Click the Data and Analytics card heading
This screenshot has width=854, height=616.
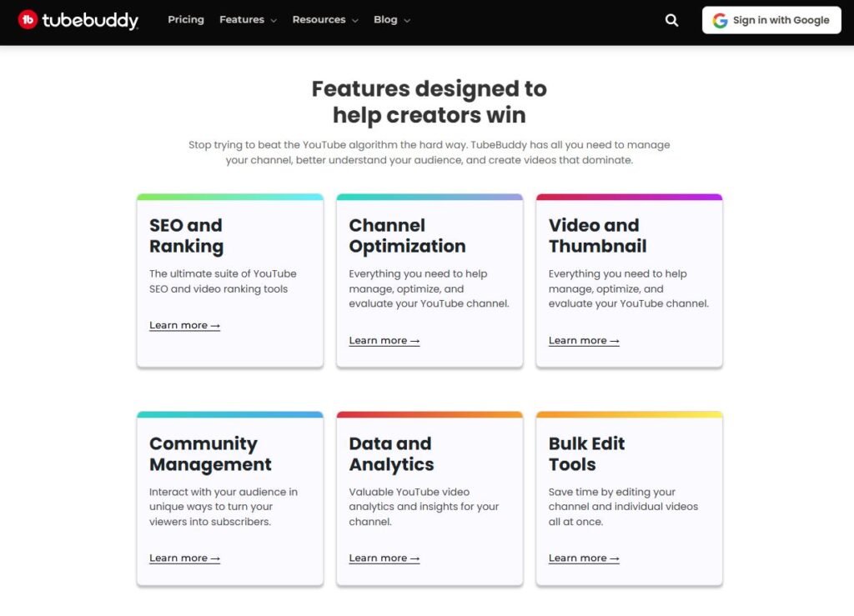391,453
